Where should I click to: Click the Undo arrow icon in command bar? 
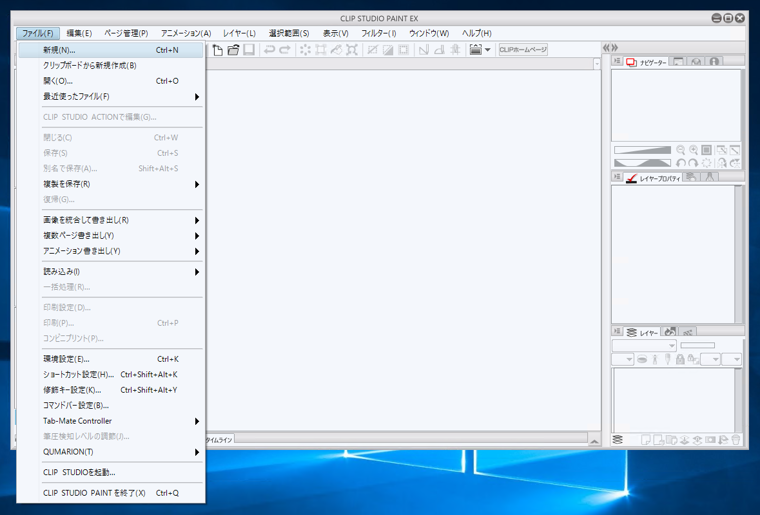[x=269, y=49]
